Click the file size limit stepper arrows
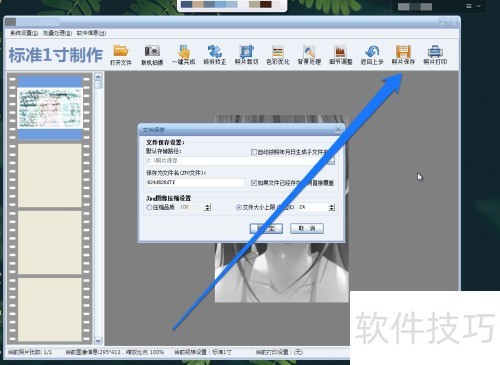The height and width of the screenshot is (365, 500). [x=332, y=207]
